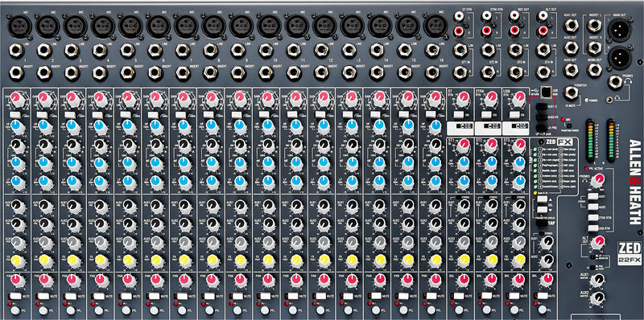The image size is (644, 320).
Task: Step the FX program selector down arrow
Action: click(x=542, y=209)
